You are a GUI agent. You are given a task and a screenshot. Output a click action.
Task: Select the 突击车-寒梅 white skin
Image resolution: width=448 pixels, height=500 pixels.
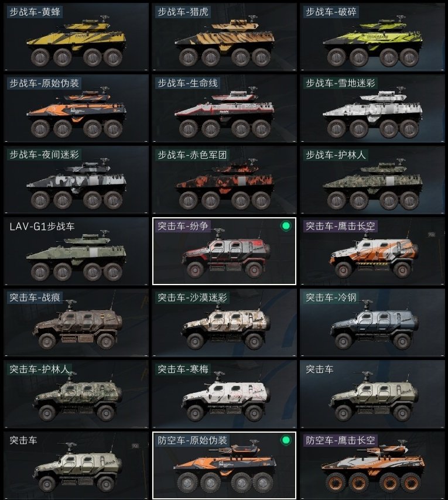tap(224, 394)
